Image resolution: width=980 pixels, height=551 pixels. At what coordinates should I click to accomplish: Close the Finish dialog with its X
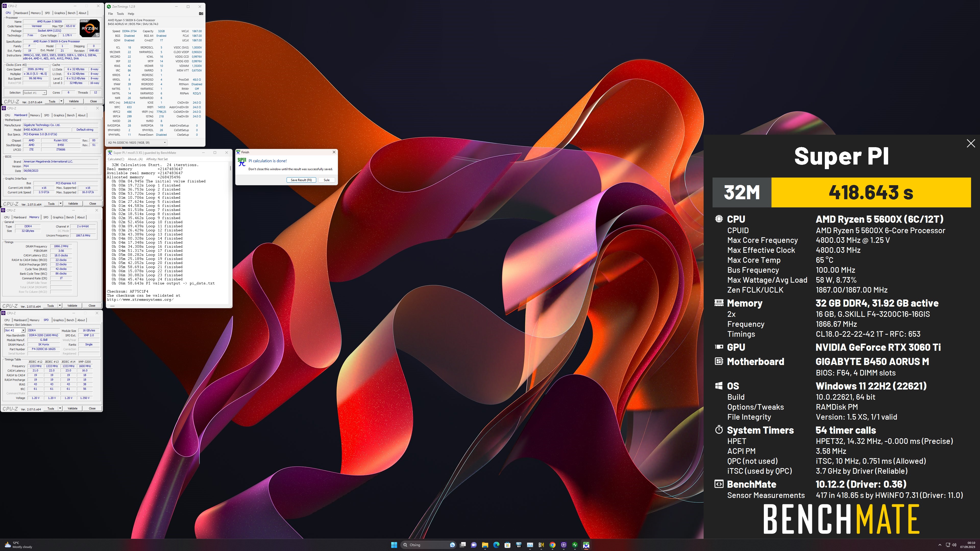click(x=334, y=152)
